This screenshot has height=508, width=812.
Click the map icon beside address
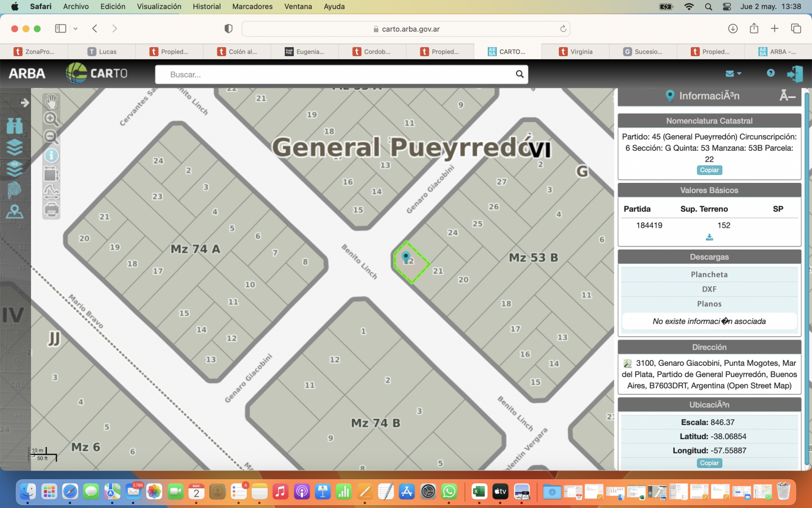pos(628,363)
